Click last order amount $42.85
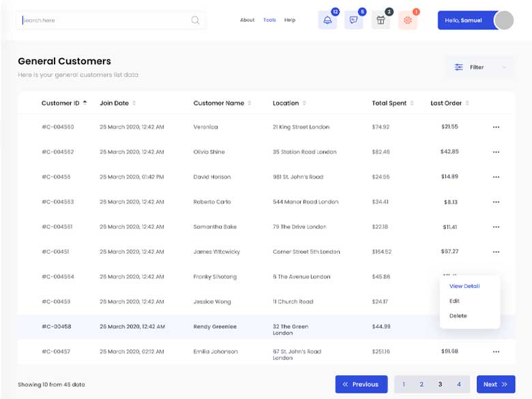Screen dimensions: 532x399 coord(449,151)
